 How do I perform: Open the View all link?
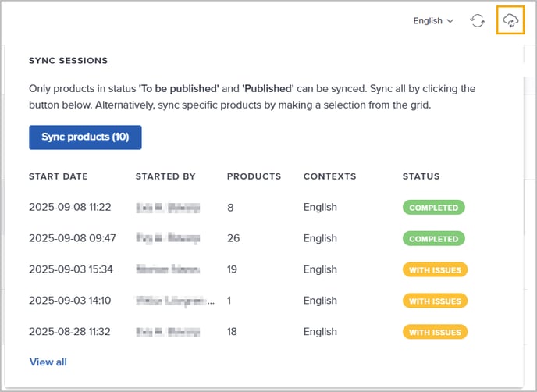(x=48, y=362)
